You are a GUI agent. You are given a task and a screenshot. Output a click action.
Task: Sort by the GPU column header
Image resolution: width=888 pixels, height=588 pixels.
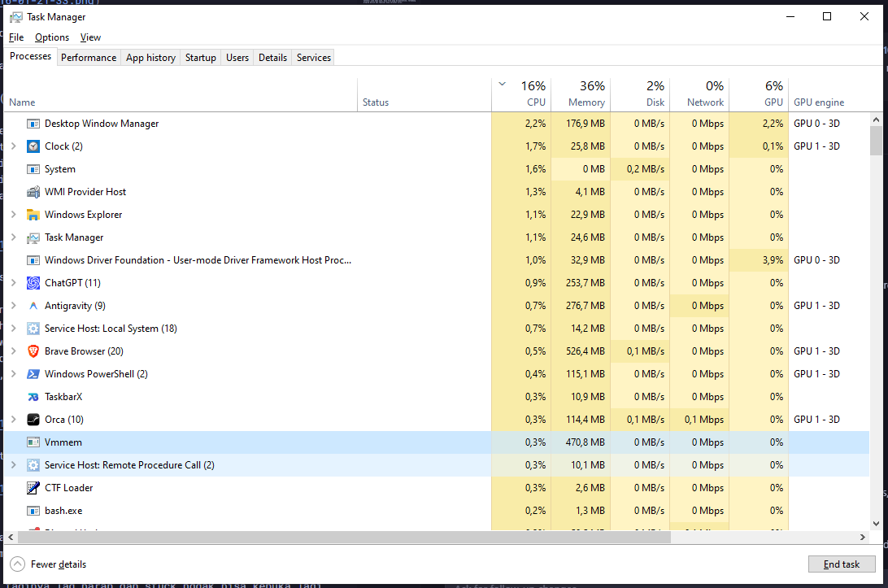tap(759, 94)
